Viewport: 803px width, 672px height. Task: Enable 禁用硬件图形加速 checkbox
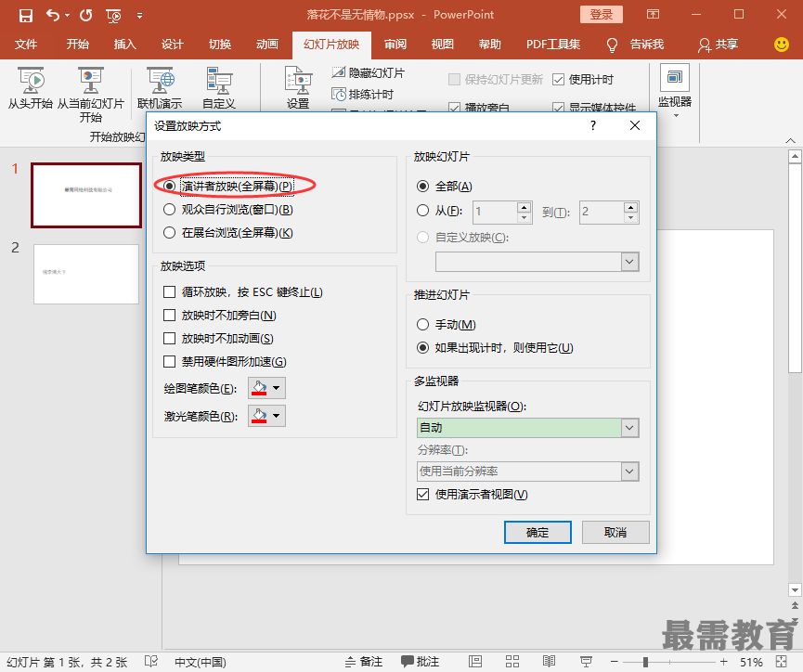tap(169, 362)
